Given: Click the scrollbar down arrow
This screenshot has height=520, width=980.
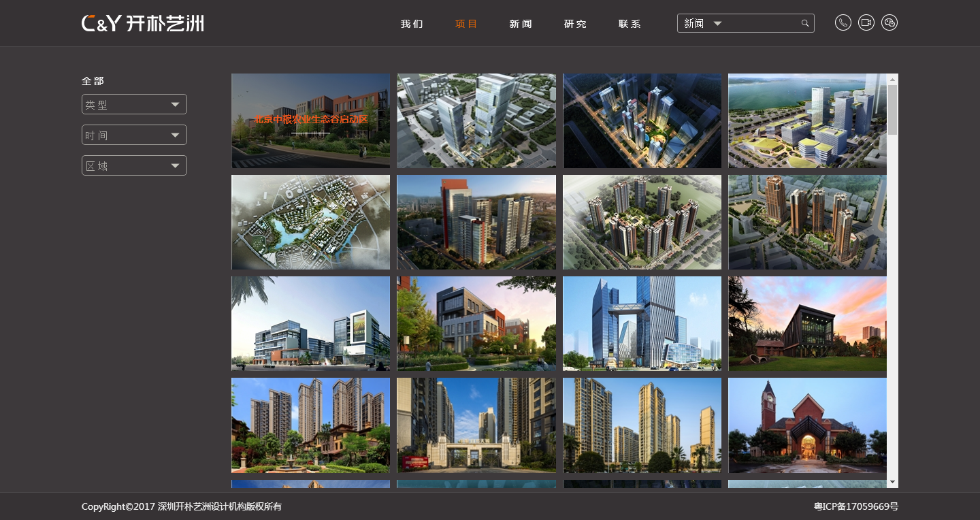Looking at the screenshot, I should tap(893, 482).
